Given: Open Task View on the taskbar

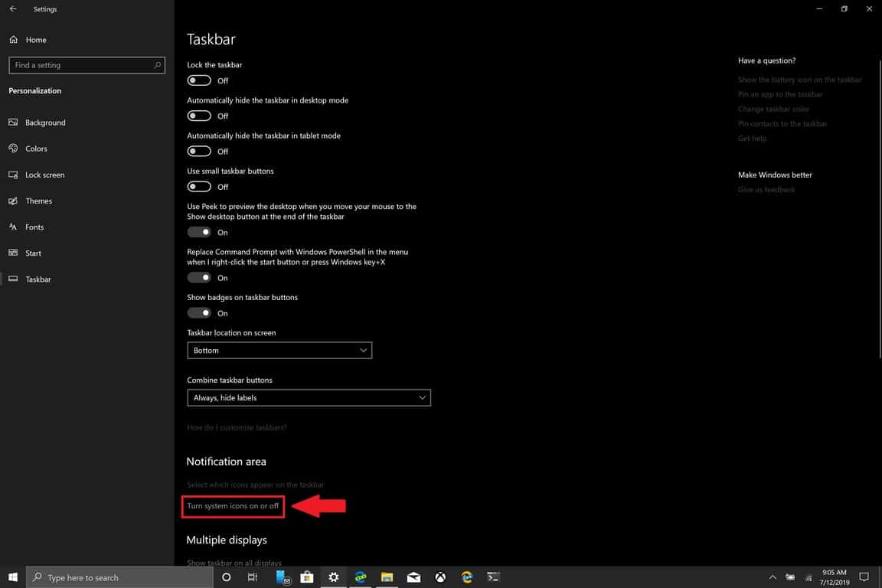Looking at the screenshot, I should (x=253, y=577).
